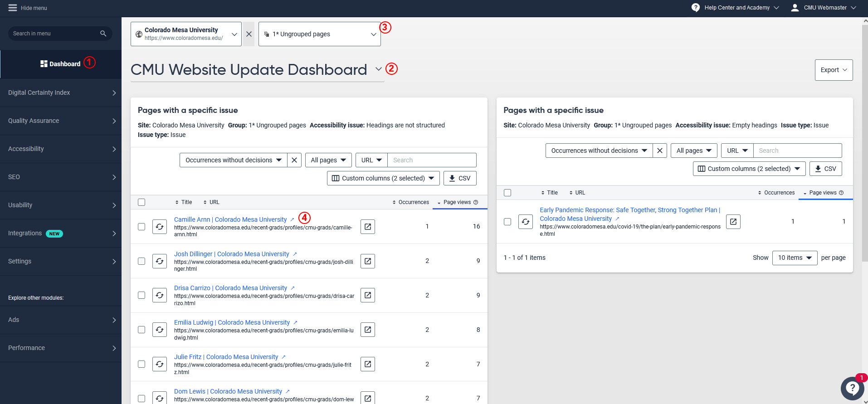
Task: Expand Integrations menu item
Action: [61, 233]
